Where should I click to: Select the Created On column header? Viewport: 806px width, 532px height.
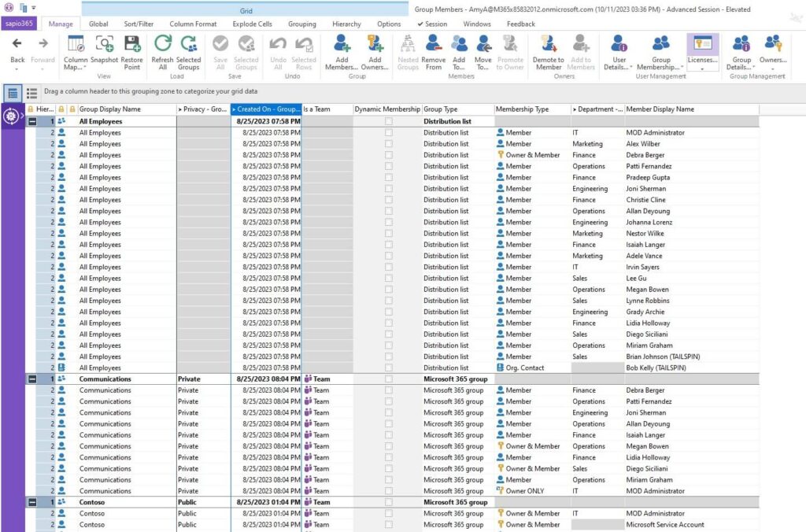pyautogui.click(x=266, y=109)
